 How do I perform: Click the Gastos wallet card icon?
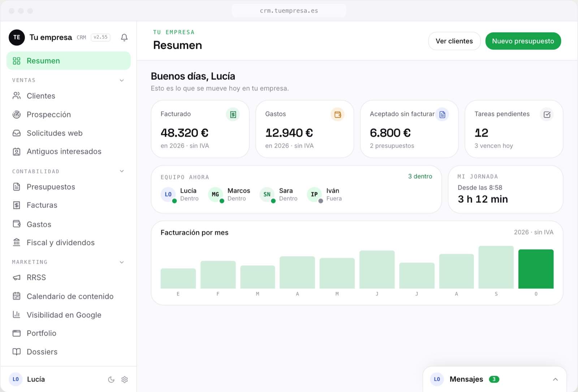(x=337, y=114)
